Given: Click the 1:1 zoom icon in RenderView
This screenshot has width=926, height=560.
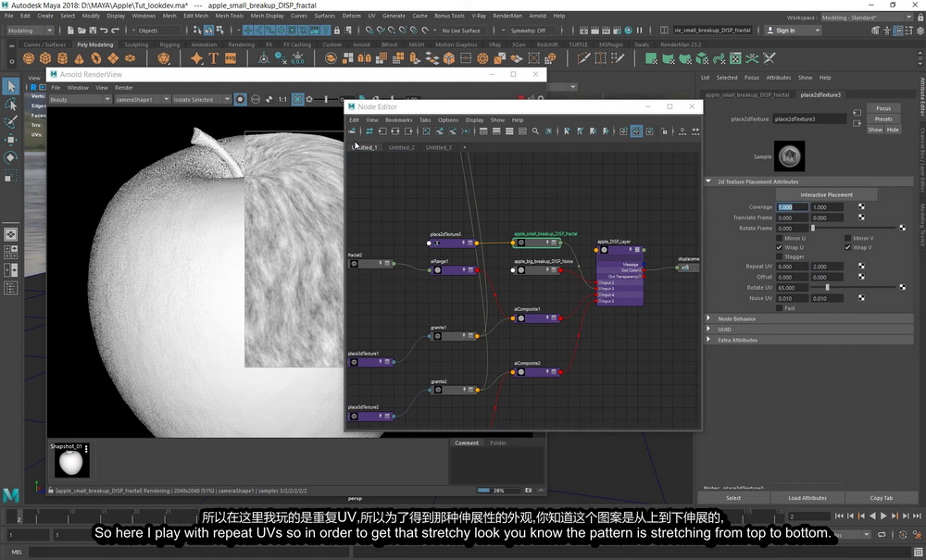Looking at the screenshot, I should (282, 99).
